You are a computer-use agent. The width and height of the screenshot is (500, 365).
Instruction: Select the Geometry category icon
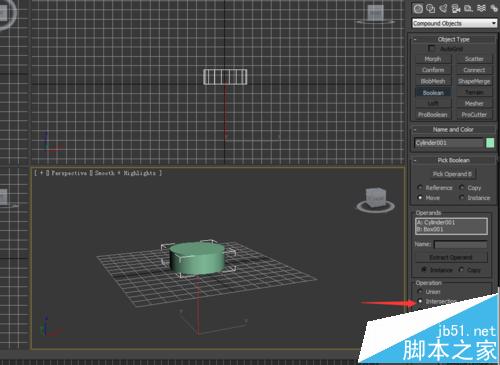(418, 9)
